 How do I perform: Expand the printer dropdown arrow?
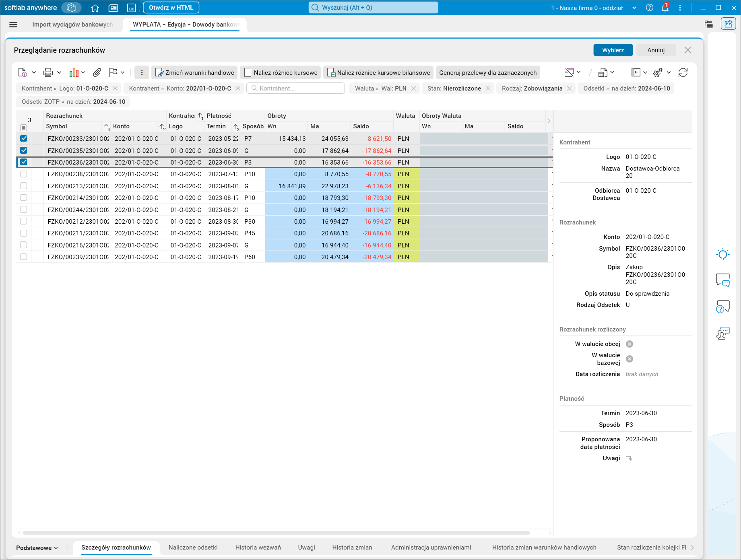59,72
